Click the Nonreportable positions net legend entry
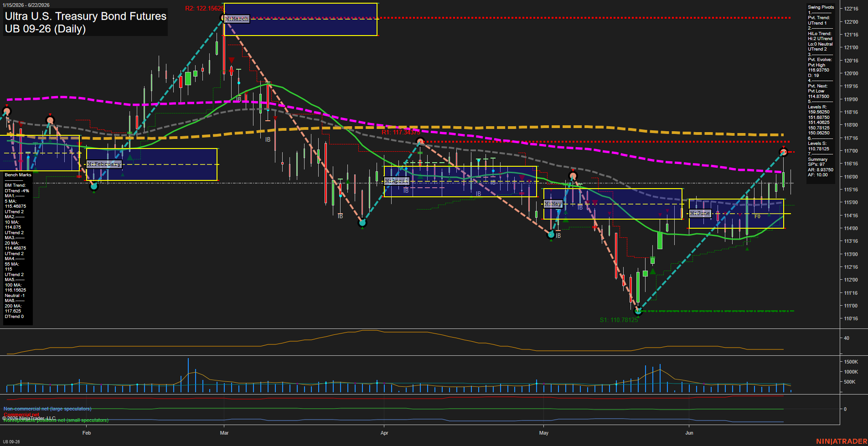 [x=56, y=420]
